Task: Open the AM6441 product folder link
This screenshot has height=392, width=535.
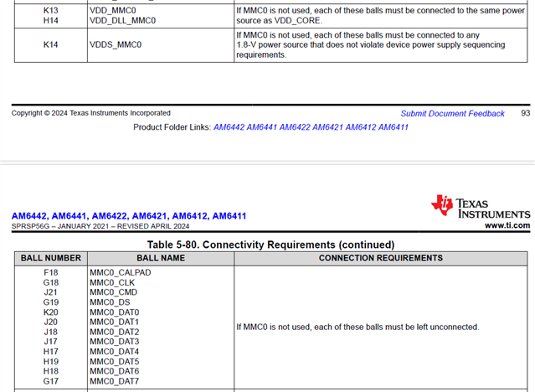Action: 262,127
